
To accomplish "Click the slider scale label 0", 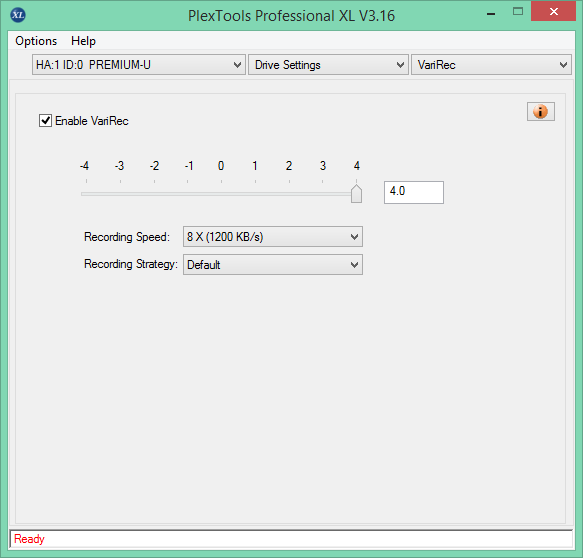I will tap(221, 166).
